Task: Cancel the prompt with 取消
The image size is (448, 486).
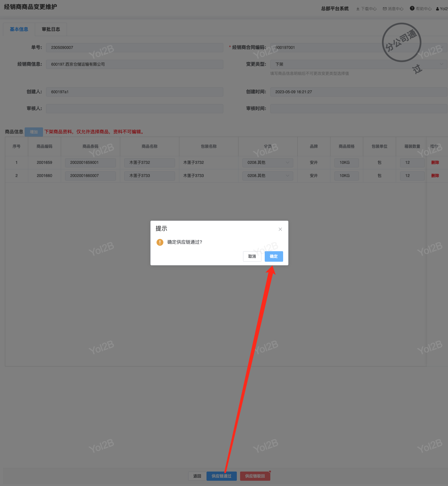Action: tap(252, 256)
